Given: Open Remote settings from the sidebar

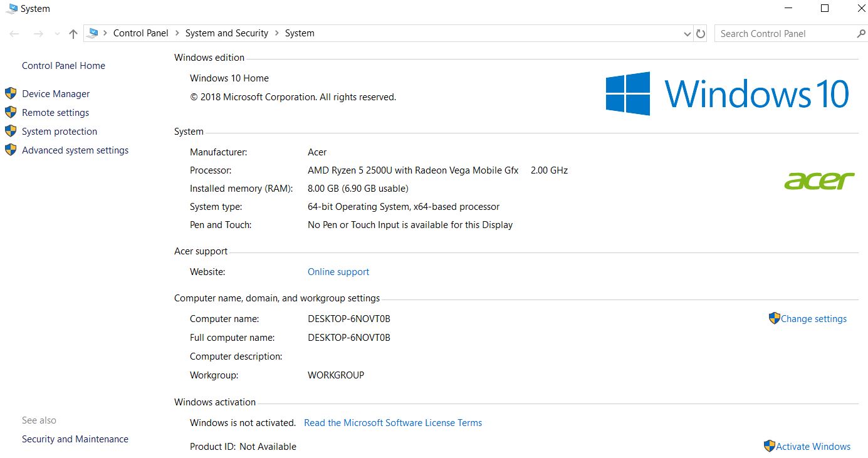Looking at the screenshot, I should point(55,113).
